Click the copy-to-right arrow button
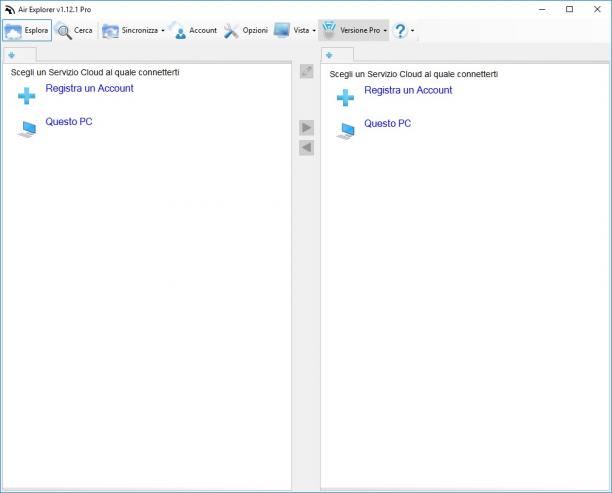 306,128
